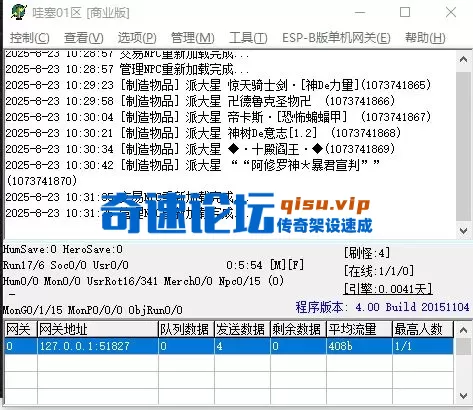Click the [在线:1/1/0] status label
This screenshot has width=473, height=410.
point(379,271)
